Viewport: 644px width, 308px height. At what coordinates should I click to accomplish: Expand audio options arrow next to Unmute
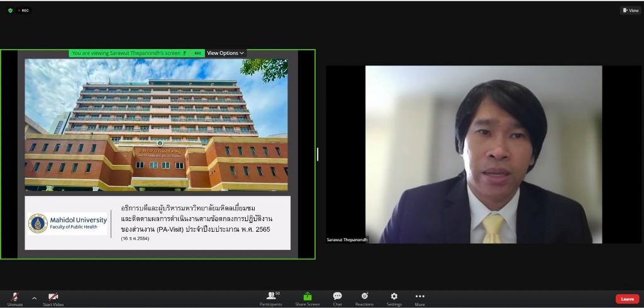tap(34, 298)
